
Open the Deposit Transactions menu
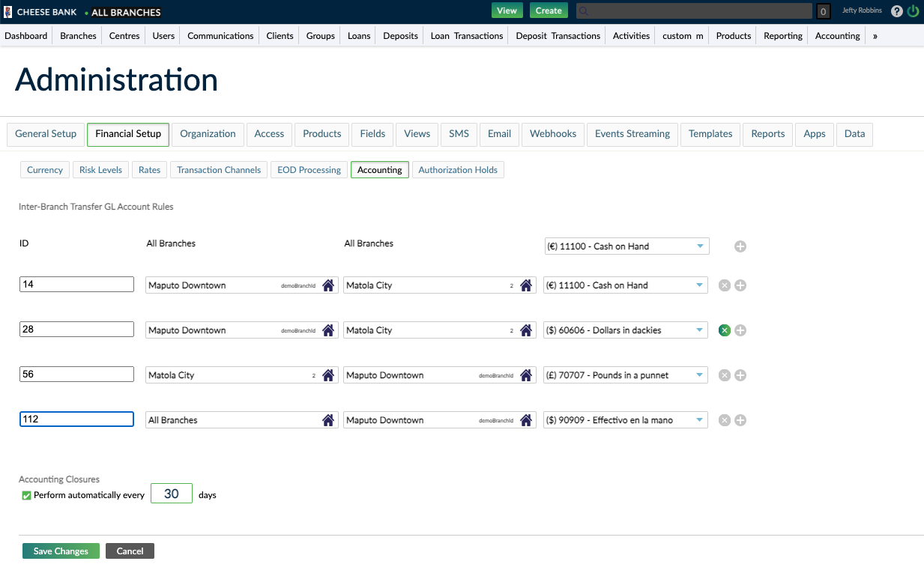(x=557, y=35)
